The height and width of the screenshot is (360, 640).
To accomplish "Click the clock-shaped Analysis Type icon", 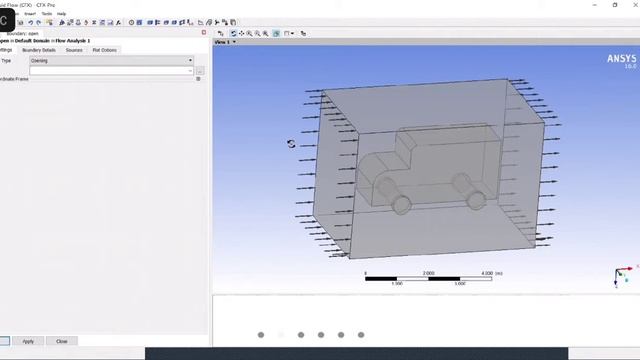I will point(131,23).
